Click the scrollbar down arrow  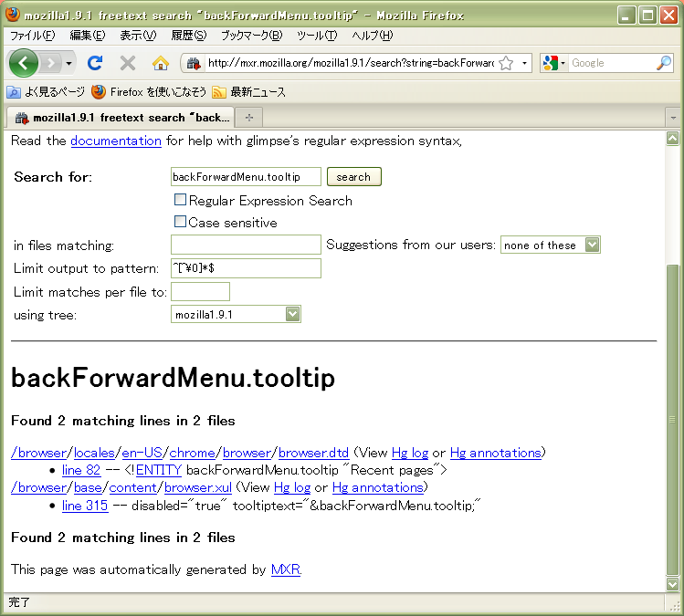tap(673, 583)
